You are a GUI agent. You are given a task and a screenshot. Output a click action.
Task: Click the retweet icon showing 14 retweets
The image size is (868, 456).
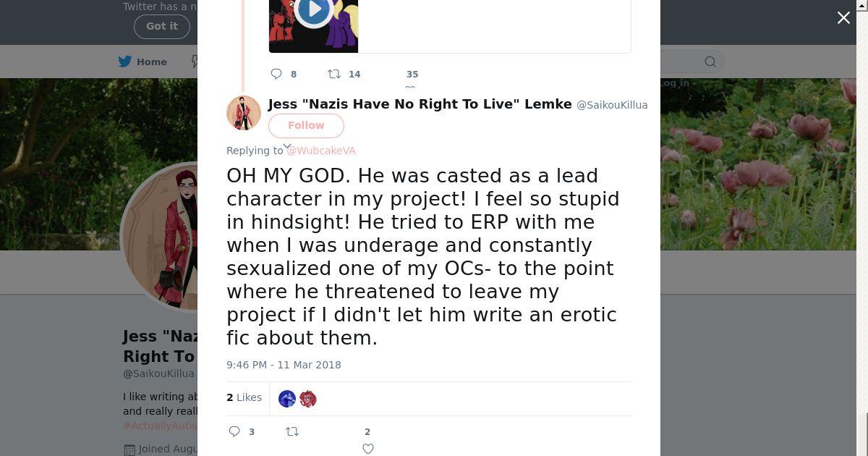pyautogui.click(x=334, y=74)
